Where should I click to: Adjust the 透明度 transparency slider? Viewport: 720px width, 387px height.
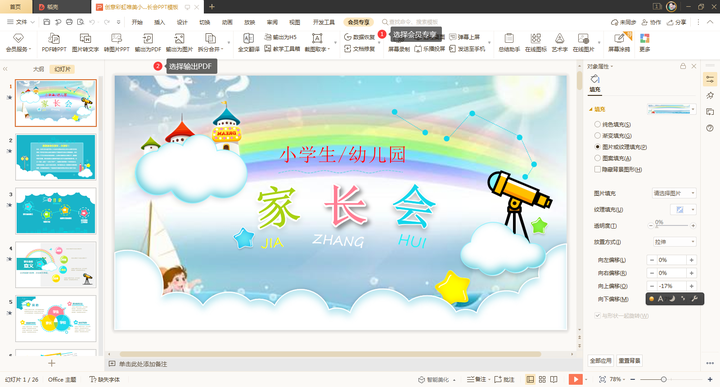[672, 225]
